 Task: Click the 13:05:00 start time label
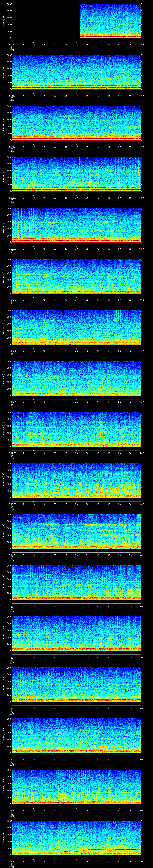pos(12,96)
